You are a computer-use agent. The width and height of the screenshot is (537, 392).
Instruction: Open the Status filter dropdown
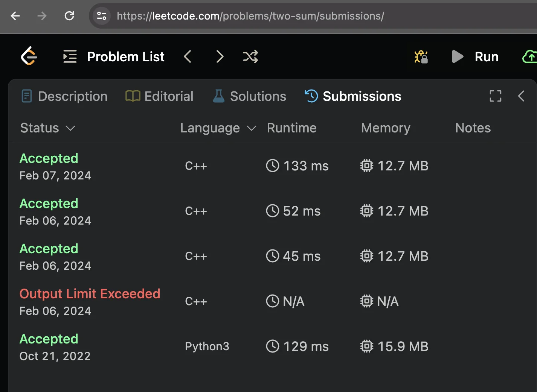tap(48, 128)
